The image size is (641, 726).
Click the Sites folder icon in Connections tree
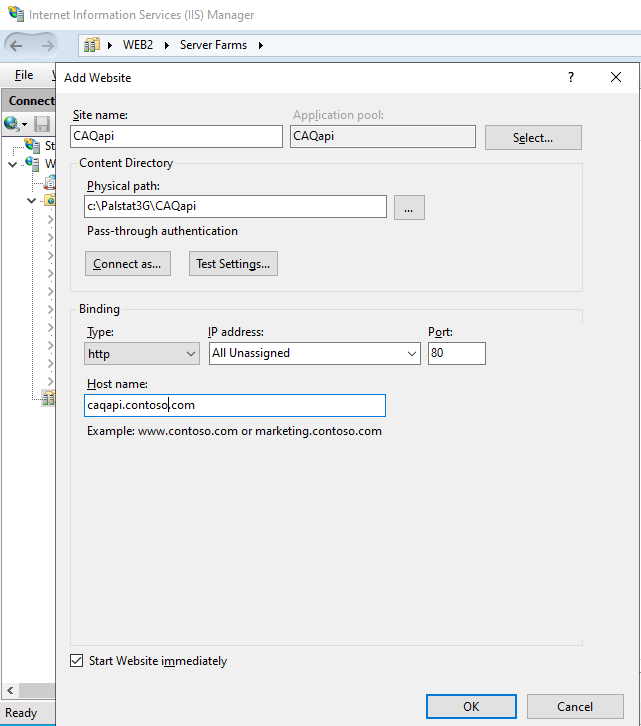50,200
